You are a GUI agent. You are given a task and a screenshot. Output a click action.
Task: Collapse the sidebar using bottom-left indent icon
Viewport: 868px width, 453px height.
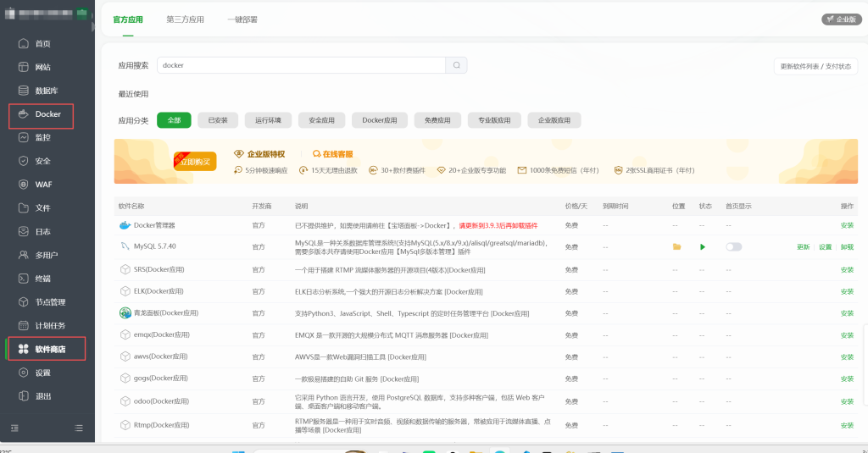(x=14, y=428)
